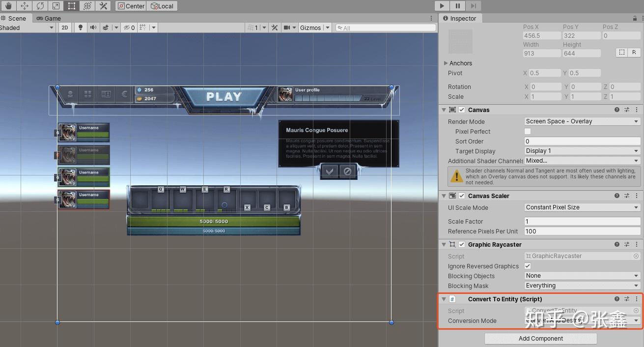This screenshot has width=644, height=347.
Task: Toggle scene audio speaker icon
Action: 93,28
